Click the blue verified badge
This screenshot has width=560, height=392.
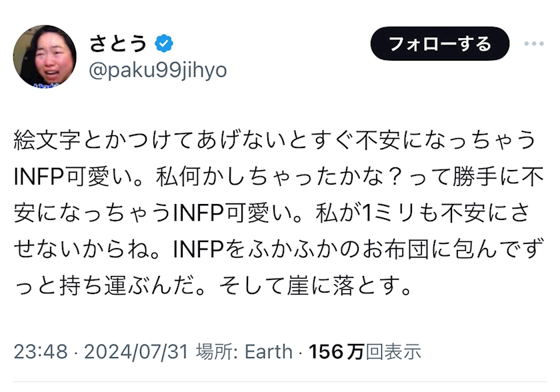[164, 44]
